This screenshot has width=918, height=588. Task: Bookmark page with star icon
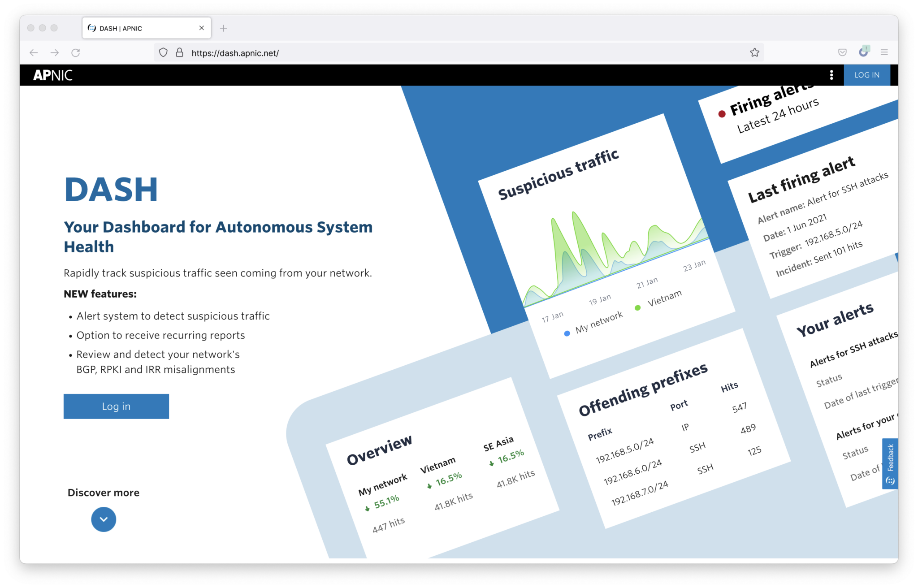pos(754,52)
